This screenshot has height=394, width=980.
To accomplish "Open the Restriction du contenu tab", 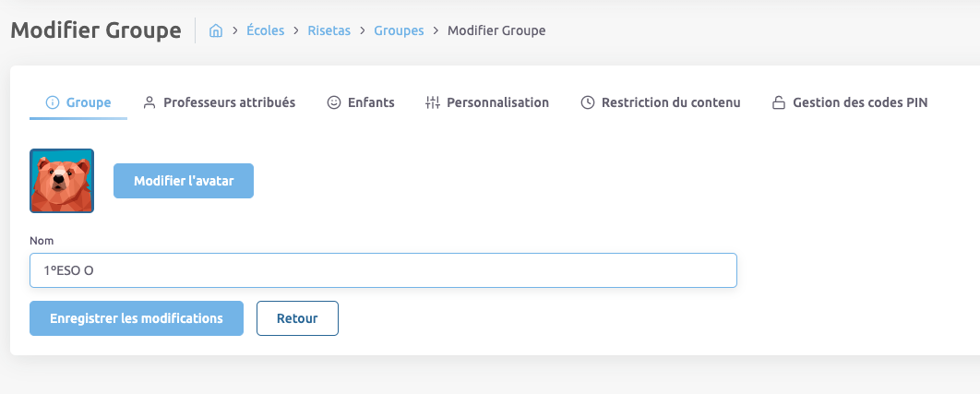I will click(671, 102).
